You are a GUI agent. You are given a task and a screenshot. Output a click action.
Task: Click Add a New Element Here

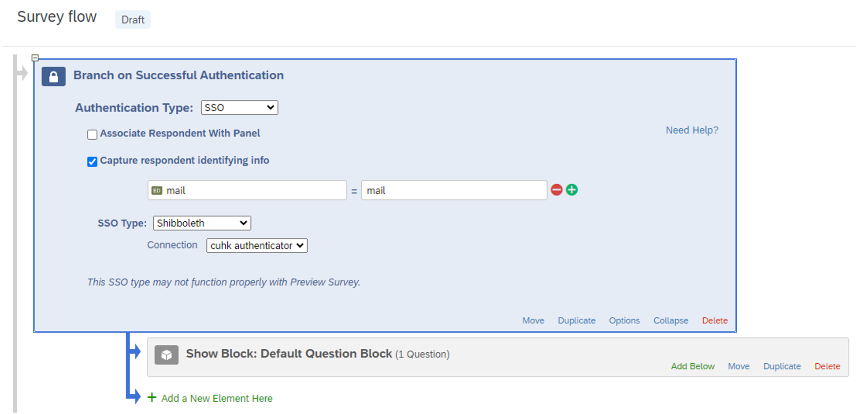[x=217, y=399]
